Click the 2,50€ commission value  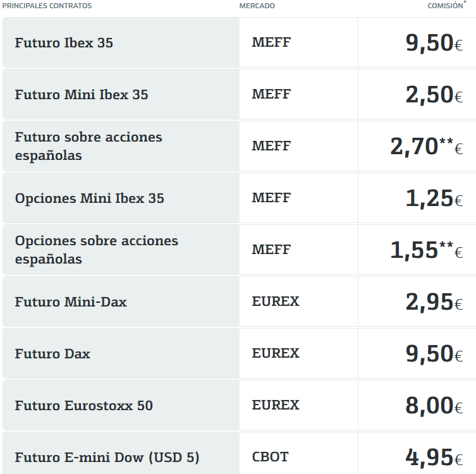tap(434, 95)
